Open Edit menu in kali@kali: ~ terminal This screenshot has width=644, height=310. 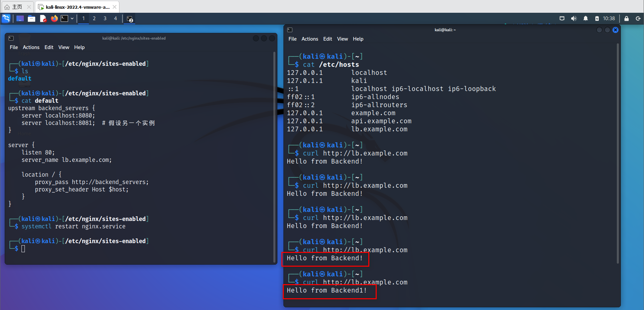tap(328, 39)
